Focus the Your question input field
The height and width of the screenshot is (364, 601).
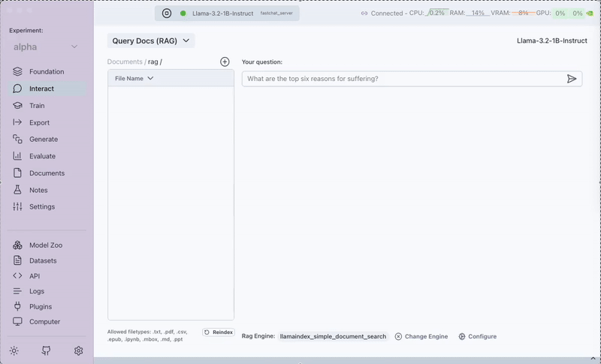[x=403, y=79]
